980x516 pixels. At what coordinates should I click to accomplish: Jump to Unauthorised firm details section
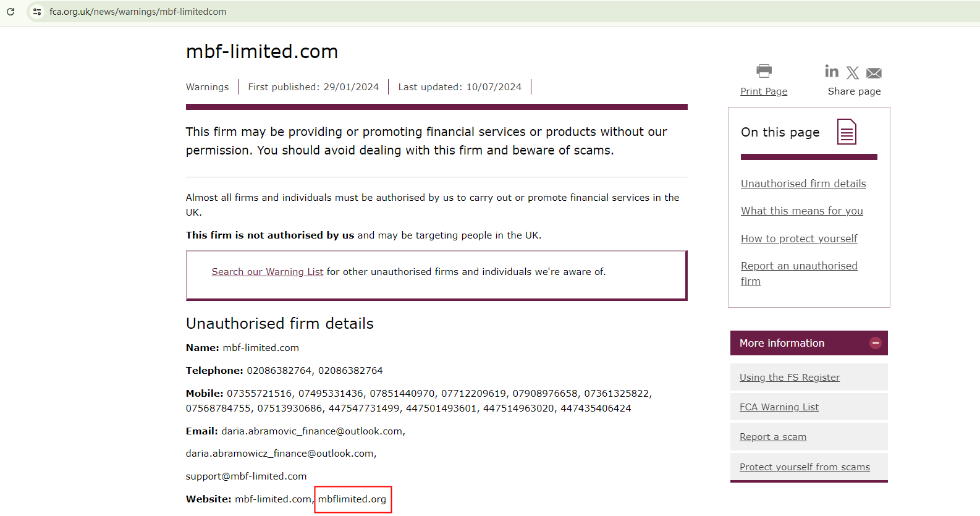pos(803,184)
